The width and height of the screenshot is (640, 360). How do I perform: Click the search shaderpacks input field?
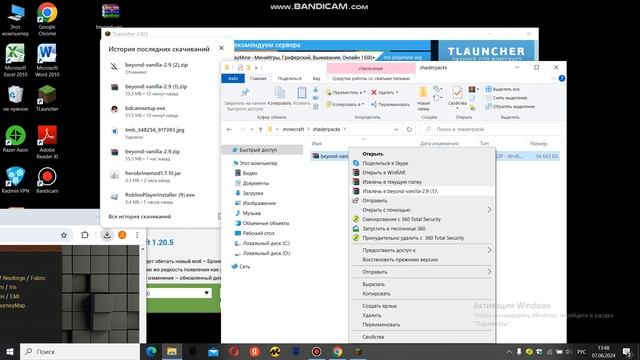coord(491,129)
